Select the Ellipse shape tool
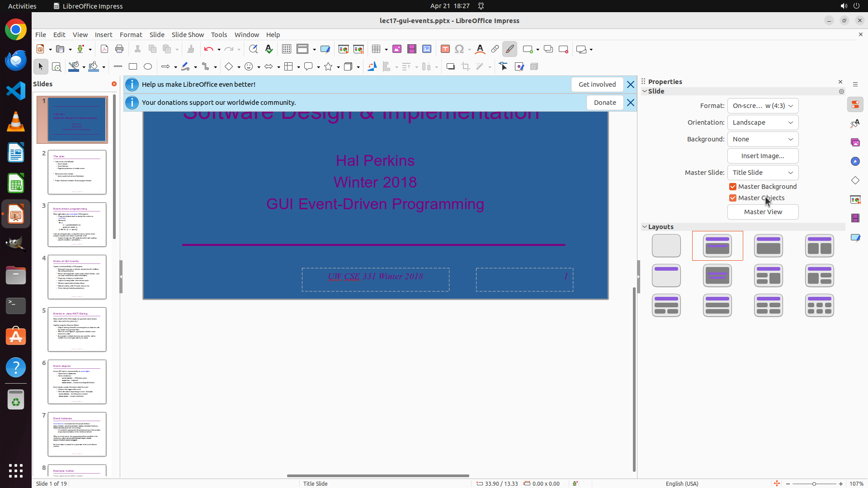This screenshot has height=488, width=868. pyautogui.click(x=148, y=67)
